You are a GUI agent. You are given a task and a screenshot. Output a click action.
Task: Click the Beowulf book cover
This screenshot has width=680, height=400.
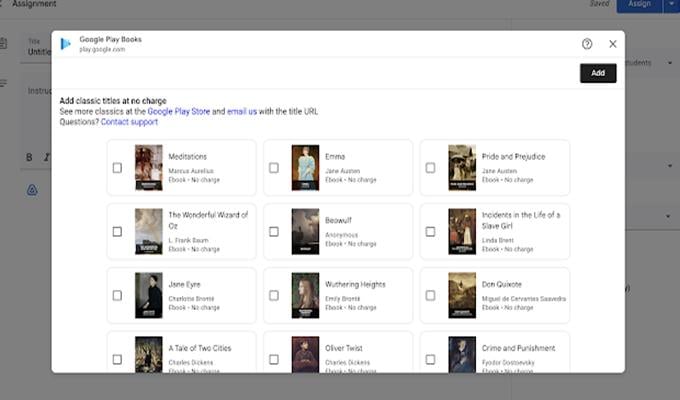click(x=305, y=231)
